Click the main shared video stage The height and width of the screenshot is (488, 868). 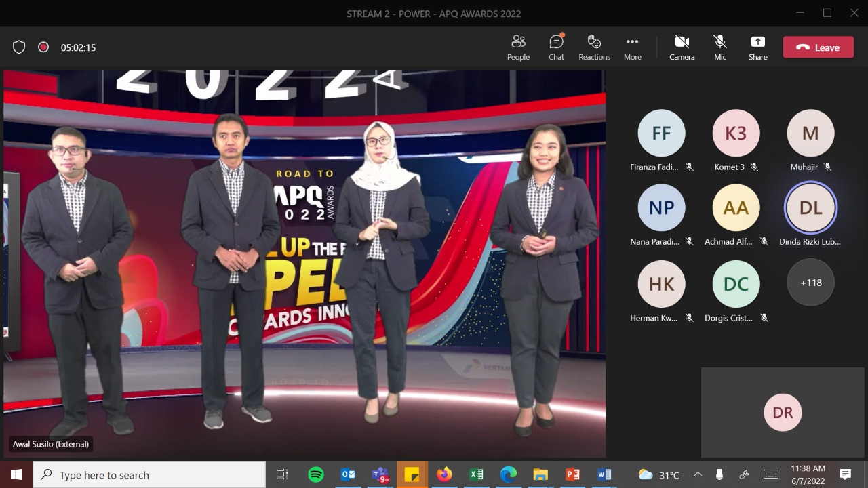304,264
